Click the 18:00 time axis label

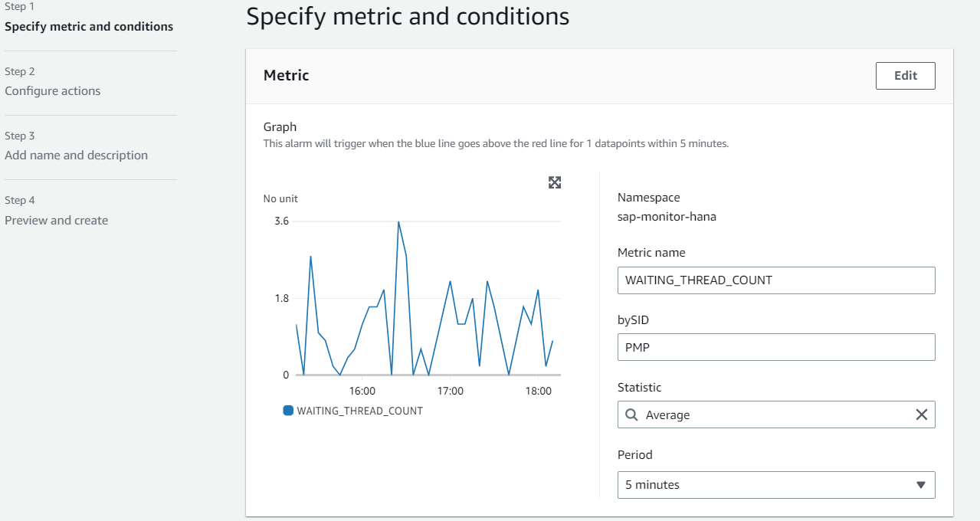coord(539,391)
